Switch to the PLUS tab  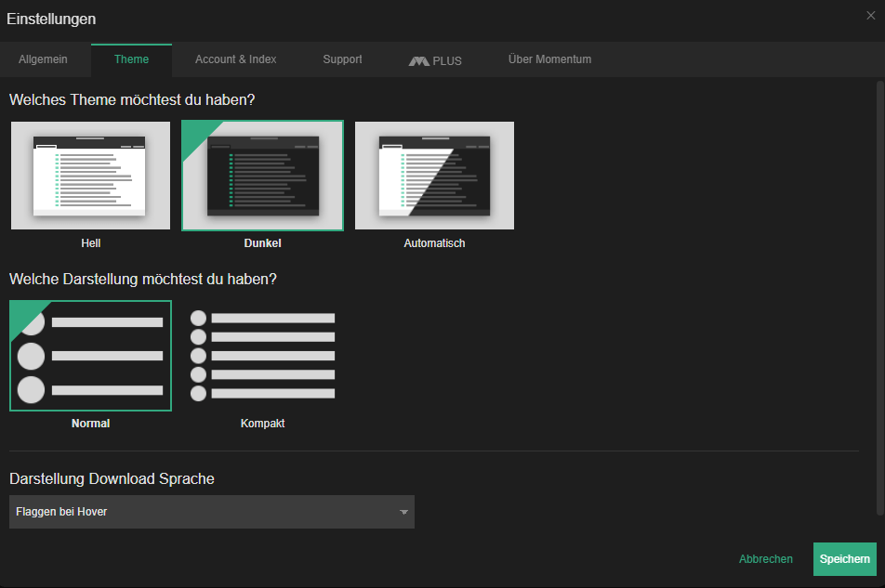(434, 59)
